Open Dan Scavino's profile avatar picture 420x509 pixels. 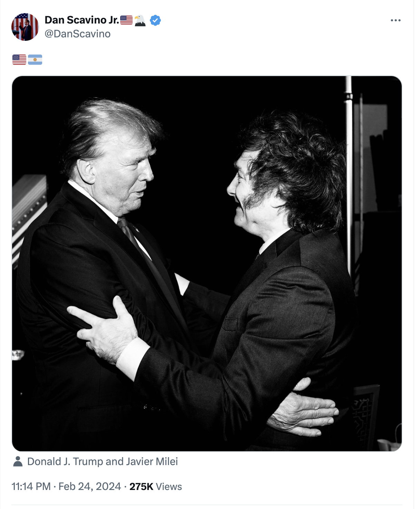click(25, 27)
